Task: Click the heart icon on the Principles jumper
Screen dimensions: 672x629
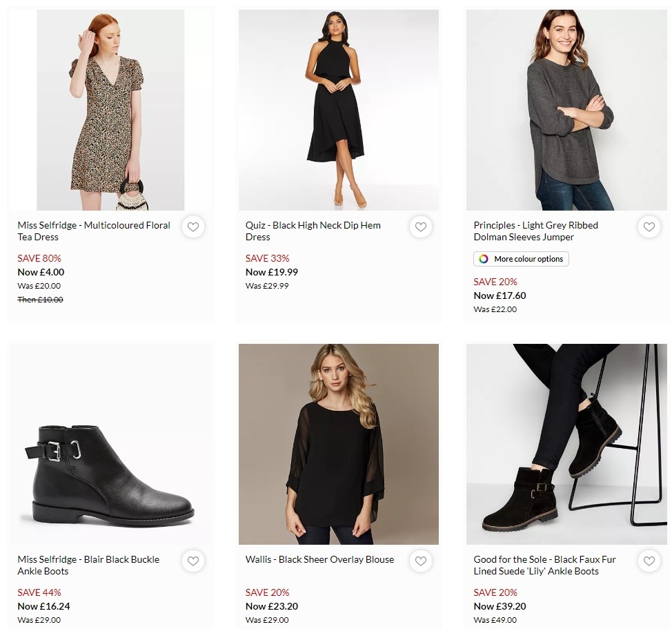Action: tap(649, 226)
